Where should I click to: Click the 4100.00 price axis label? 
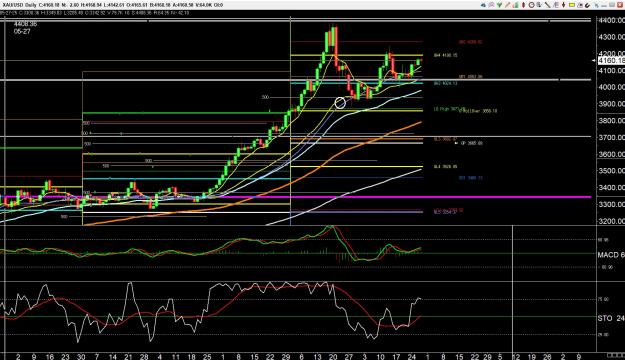611,71
